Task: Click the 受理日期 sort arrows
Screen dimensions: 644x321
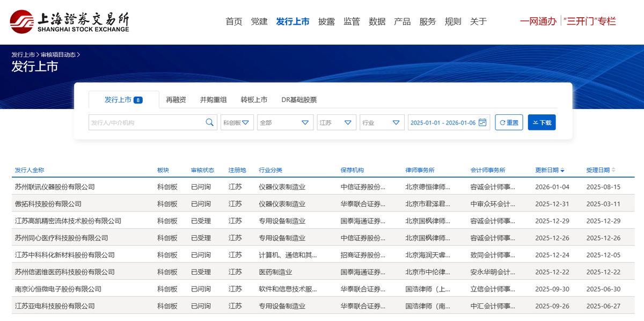Action: [614, 170]
